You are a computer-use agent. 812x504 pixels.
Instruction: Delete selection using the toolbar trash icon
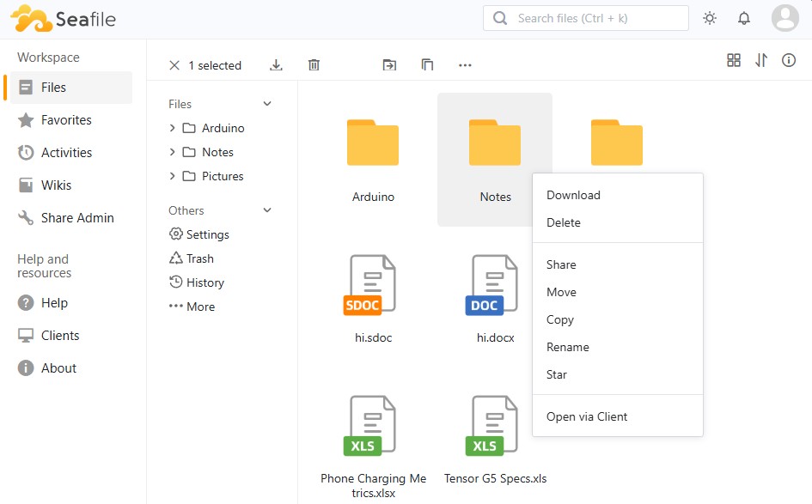pyautogui.click(x=314, y=64)
